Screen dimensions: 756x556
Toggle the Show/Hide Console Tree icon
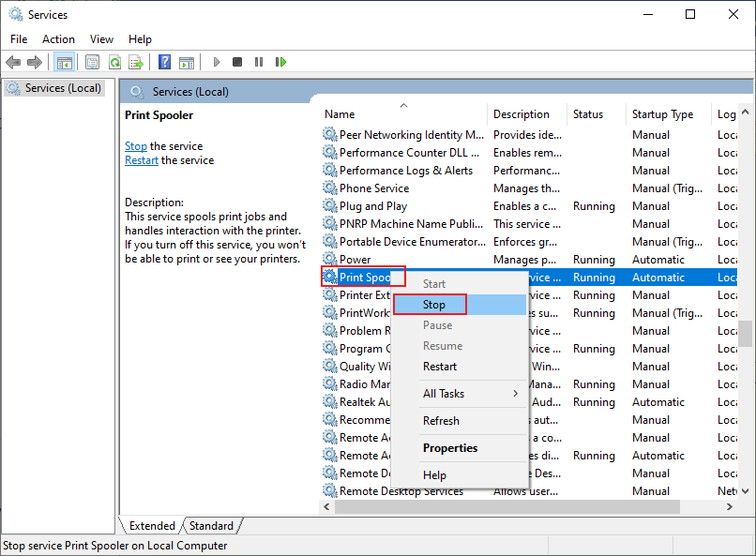(x=64, y=62)
